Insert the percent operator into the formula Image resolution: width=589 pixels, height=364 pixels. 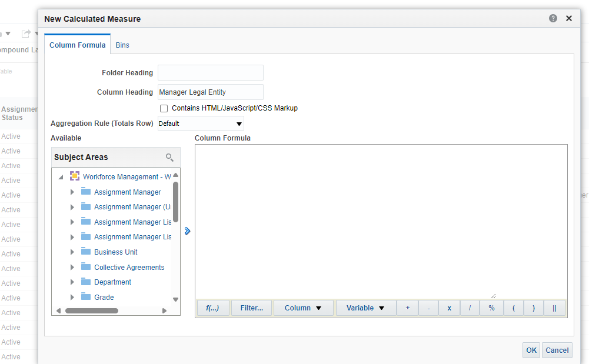tap(491, 308)
